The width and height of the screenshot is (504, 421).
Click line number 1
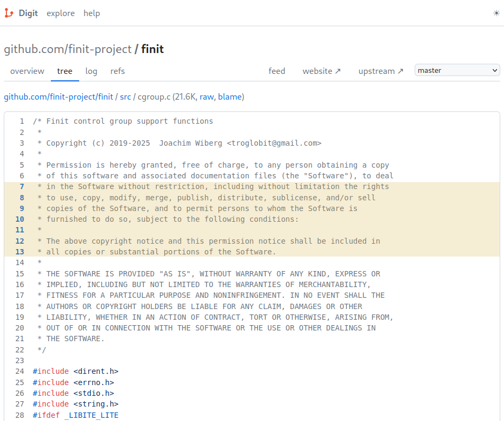click(x=22, y=122)
